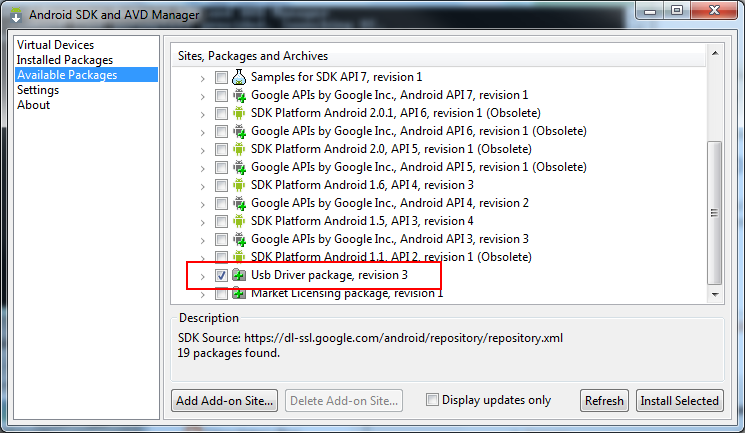
Task: Switch to the Virtual Devices section
Action: 56,45
